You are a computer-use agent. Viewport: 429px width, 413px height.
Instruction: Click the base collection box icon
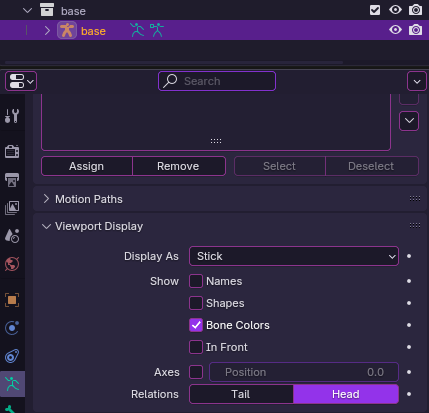pyautogui.click(x=47, y=10)
